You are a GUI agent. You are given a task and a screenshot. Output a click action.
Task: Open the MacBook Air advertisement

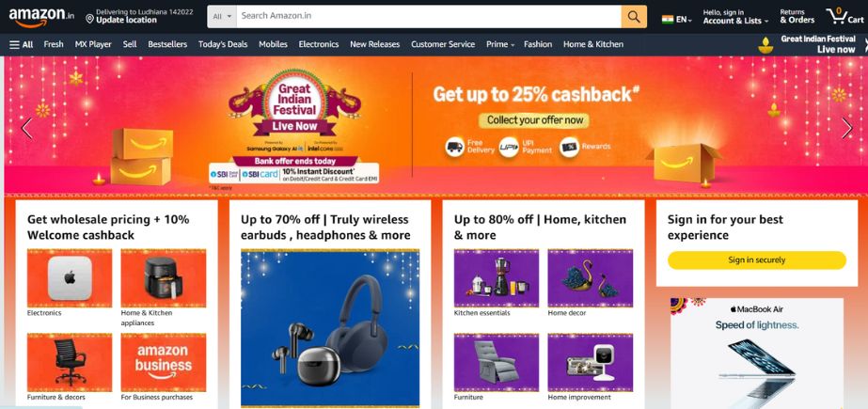(x=757, y=354)
